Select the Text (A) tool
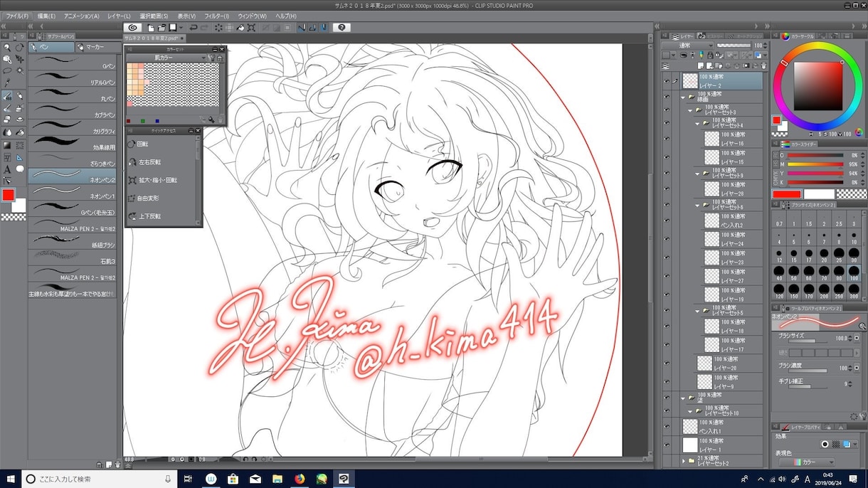The image size is (868, 488). 7,169
